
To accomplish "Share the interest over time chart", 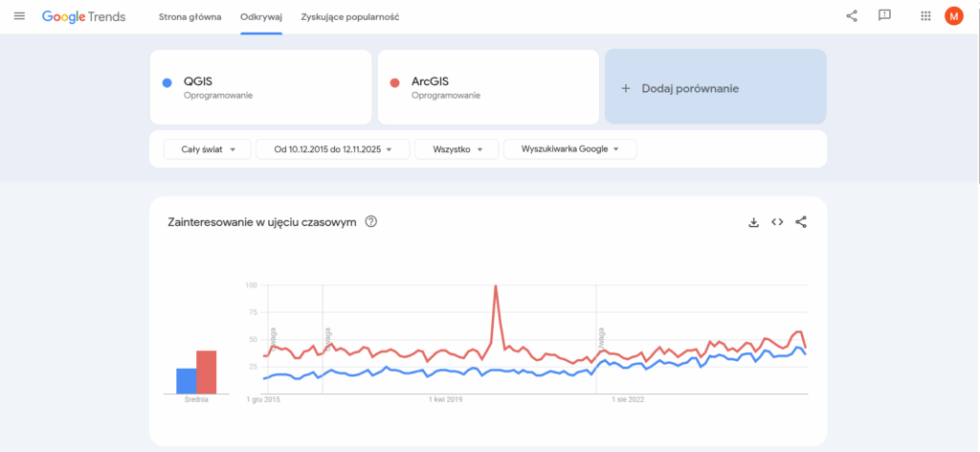I will coord(801,222).
